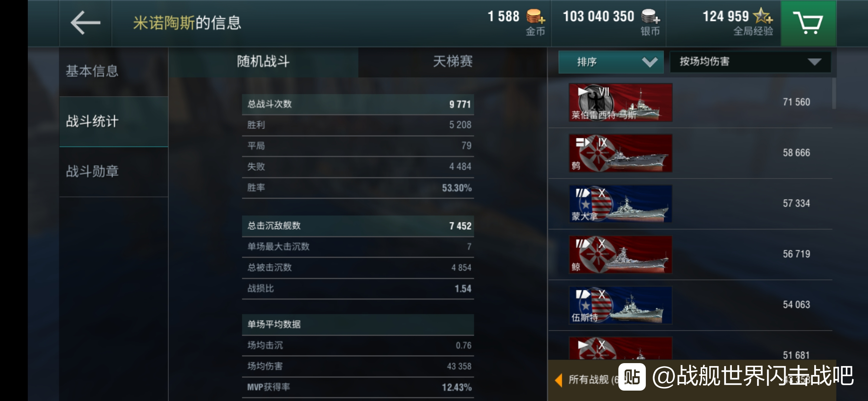This screenshot has width=868, height=401.
Task: Select the 伍斯特 cruiser card
Action: 621,305
